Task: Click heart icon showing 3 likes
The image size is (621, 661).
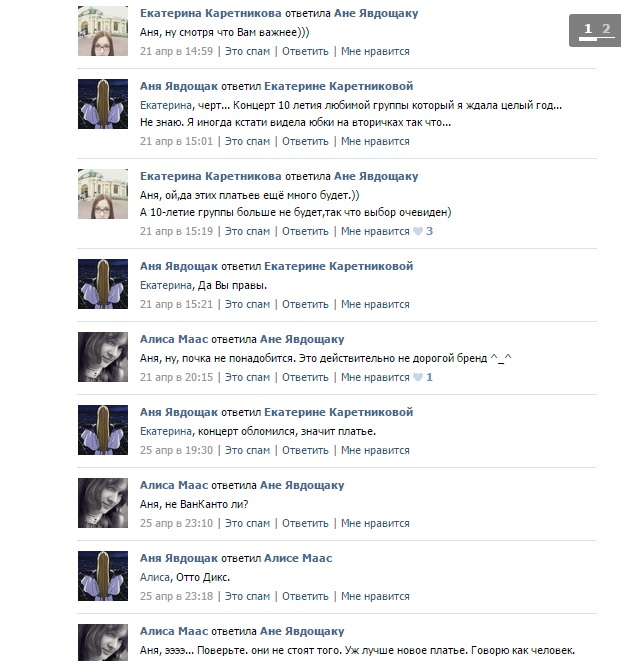Action: pos(418,231)
